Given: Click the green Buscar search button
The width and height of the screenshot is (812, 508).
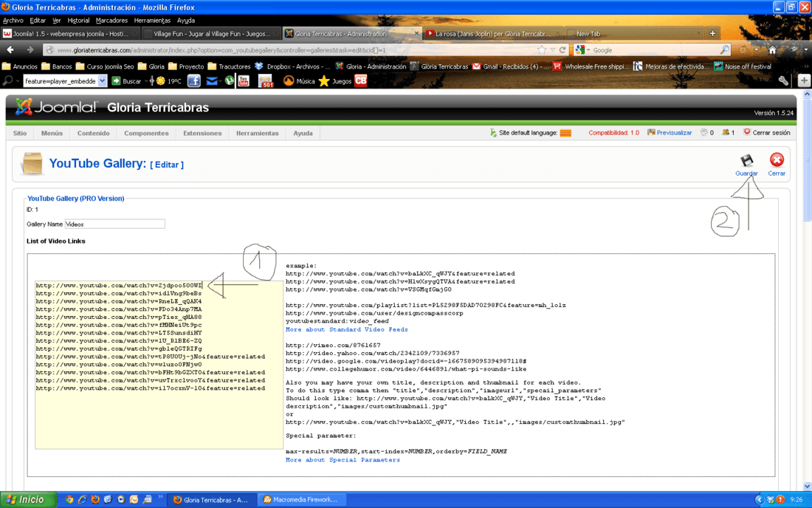Looking at the screenshot, I should [x=127, y=80].
